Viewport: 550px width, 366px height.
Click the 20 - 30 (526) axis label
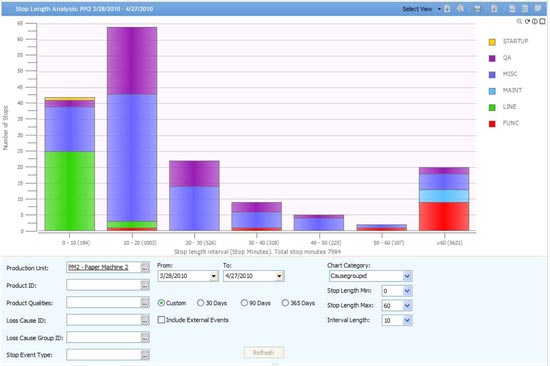pyautogui.click(x=201, y=243)
